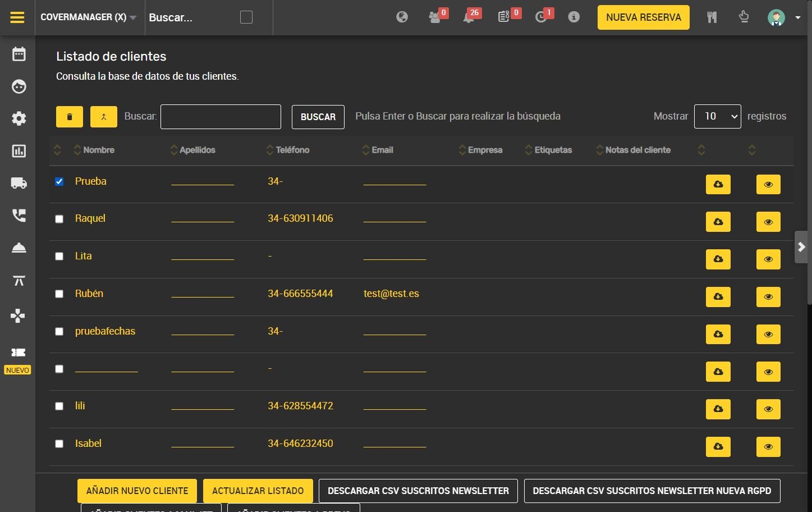Open the settings gear in sidebar
This screenshot has width=812, height=512.
[x=19, y=118]
